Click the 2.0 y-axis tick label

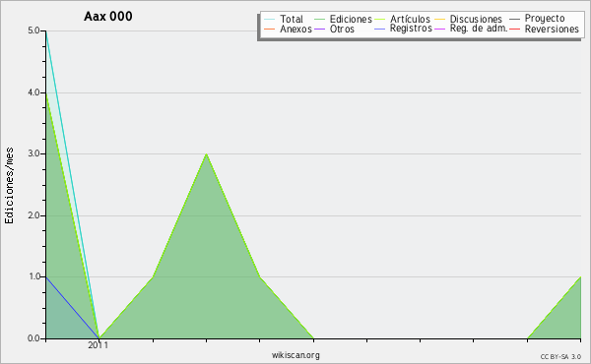[33, 215]
